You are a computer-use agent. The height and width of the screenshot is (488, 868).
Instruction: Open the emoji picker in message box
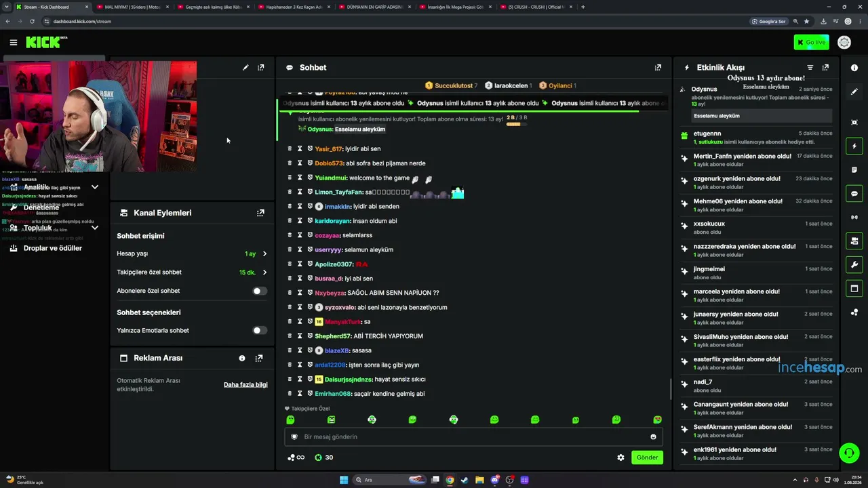coord(653,437)
